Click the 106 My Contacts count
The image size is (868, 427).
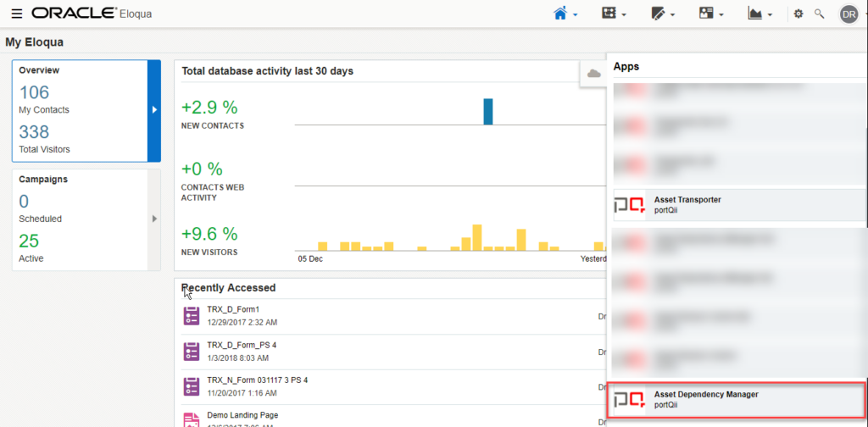pos(35,92)
